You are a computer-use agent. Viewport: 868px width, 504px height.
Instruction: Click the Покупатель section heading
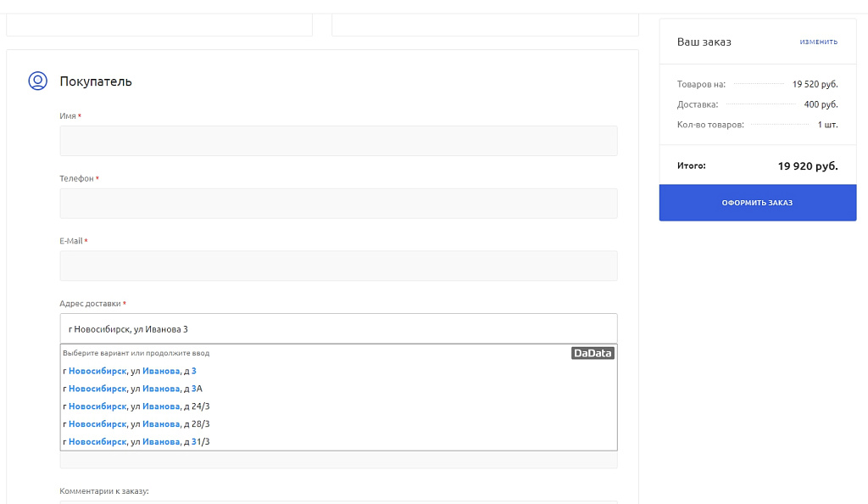pyautogui.click(x=96, y=81)
